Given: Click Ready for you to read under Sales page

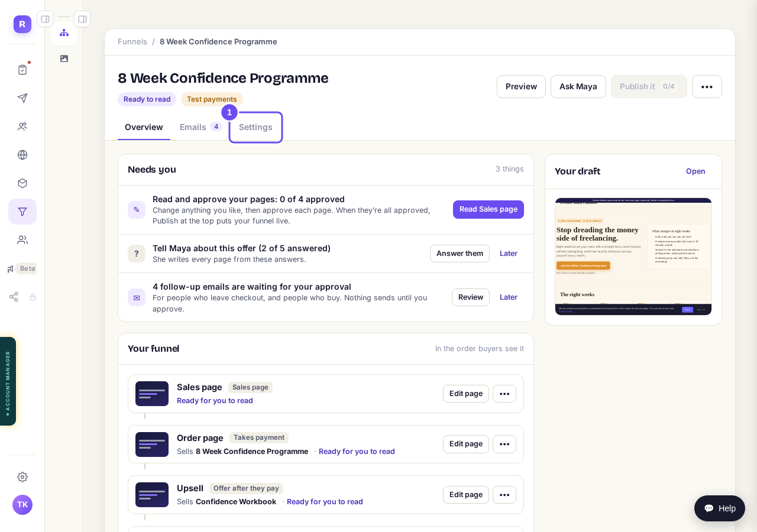Looking at the screenshot, I should [x=215, y=401].
